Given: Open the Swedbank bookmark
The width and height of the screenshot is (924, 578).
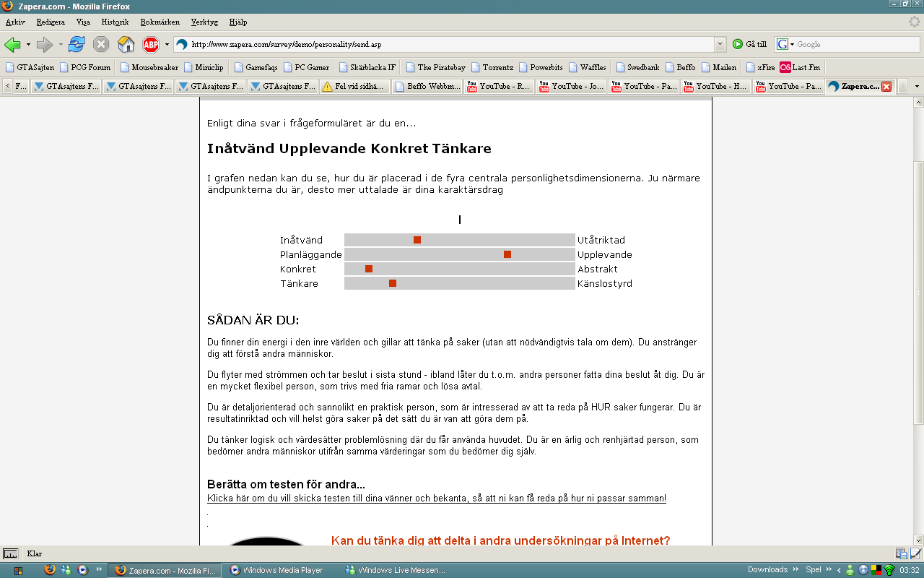Looking at the screenshot, I should coord(637,67).
